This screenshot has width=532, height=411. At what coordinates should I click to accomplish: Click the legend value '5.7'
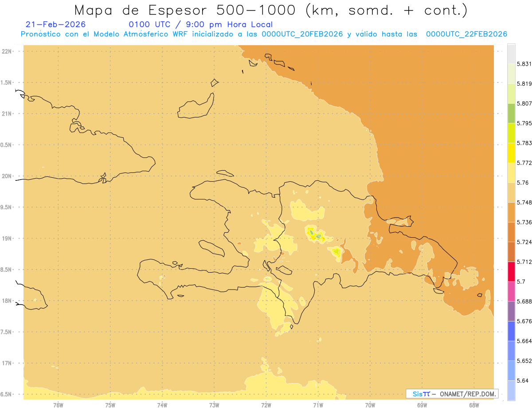coord(521,282)
